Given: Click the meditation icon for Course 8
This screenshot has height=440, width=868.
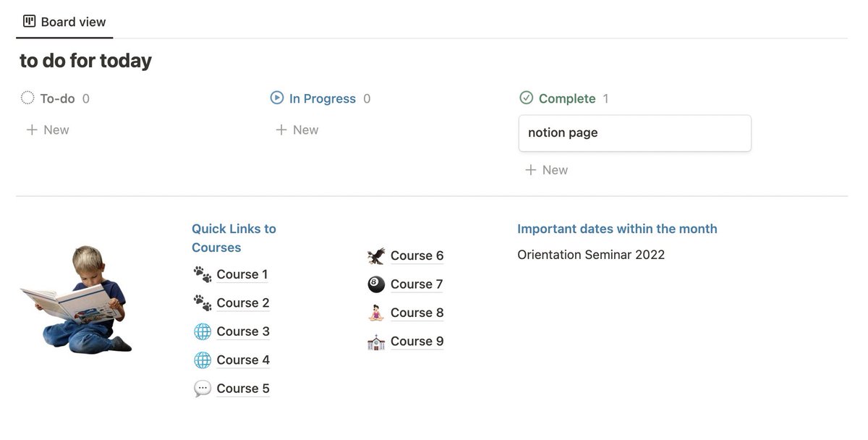Looking at the screenshot, I should pyautogui.click(x=376, y=313).
